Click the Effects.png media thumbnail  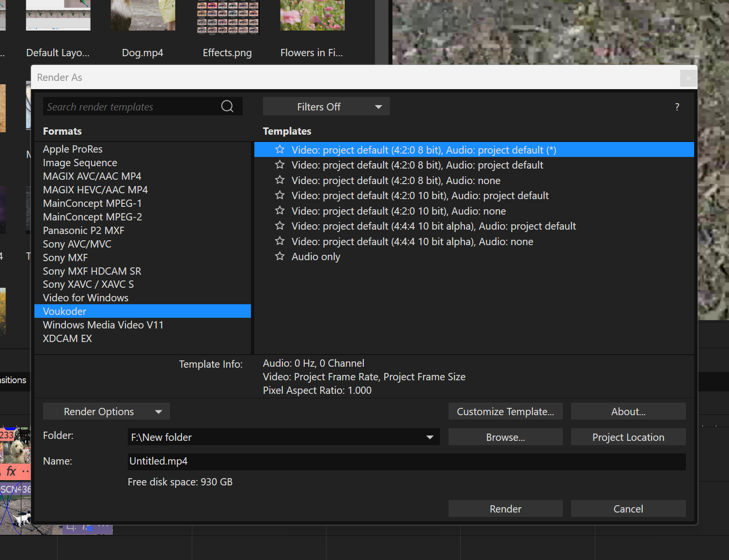(x=228, y=17)
